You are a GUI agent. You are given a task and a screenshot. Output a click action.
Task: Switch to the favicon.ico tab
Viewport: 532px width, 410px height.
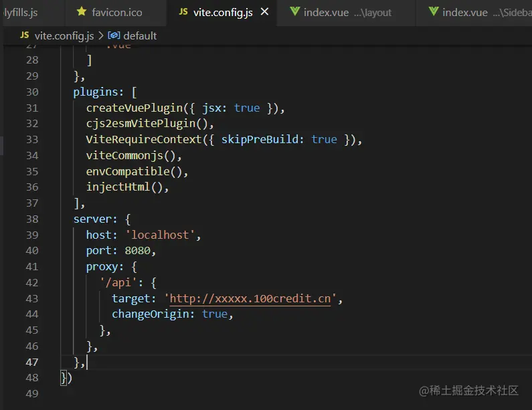pos(115,13)
